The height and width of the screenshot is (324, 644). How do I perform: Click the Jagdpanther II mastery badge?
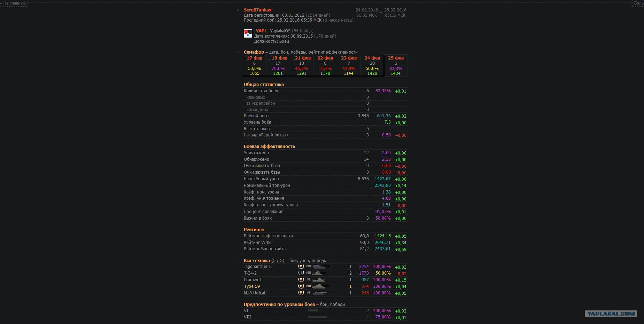pos(301,266)
